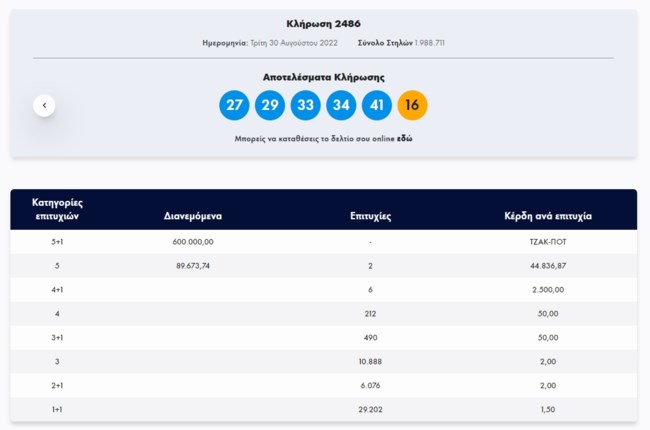The height and width of the screenshot is (430, 650).
Task: Select the 44.836,87 winnings value
Action: tap(549, 266)
